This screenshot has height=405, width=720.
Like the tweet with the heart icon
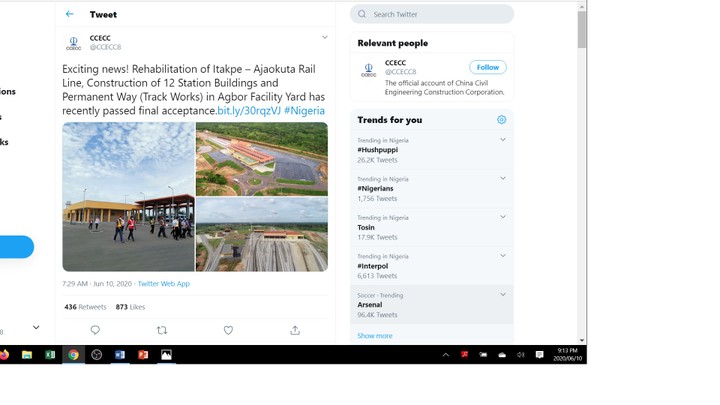point(228,330)
